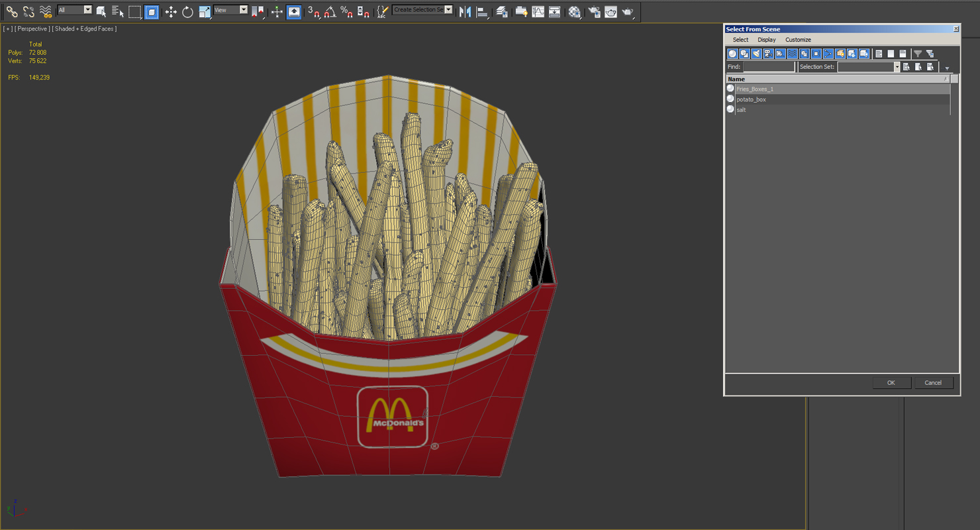Image resolution: width=980 pixels, height=530 pixels.
Task: Activate the Select and Rotate tool
Action: tap(187, 11)
